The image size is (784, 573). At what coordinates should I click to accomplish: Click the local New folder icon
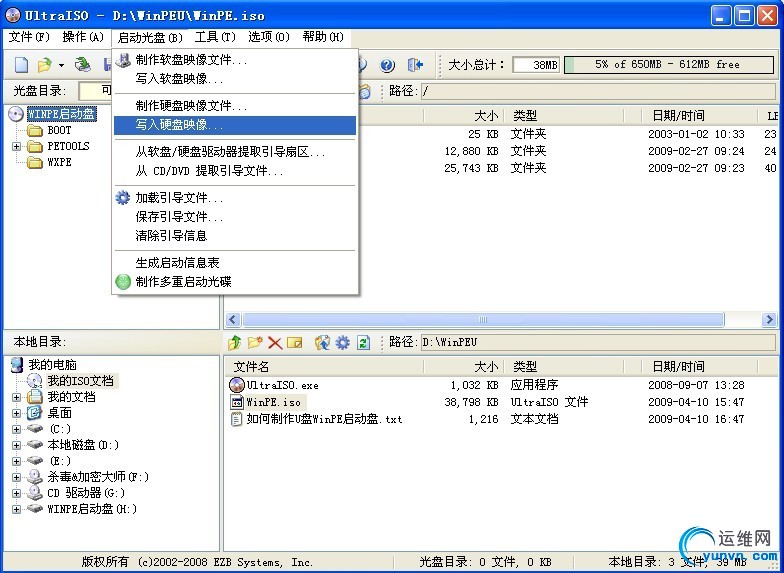(255, 342)
